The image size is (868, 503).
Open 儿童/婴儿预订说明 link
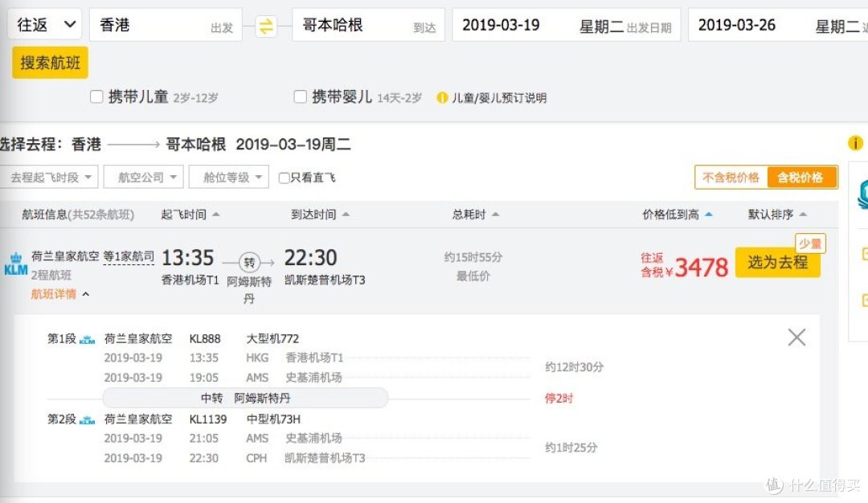pos(499,98)
